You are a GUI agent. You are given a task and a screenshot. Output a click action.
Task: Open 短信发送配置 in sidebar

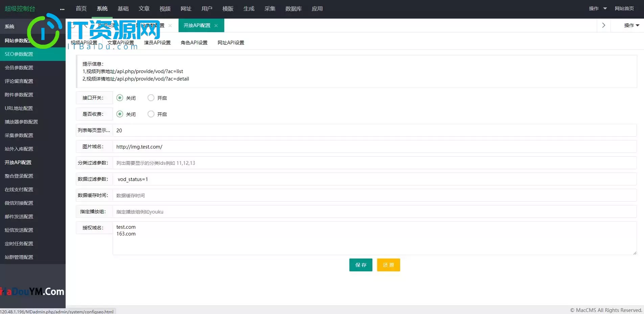(33, 230)
